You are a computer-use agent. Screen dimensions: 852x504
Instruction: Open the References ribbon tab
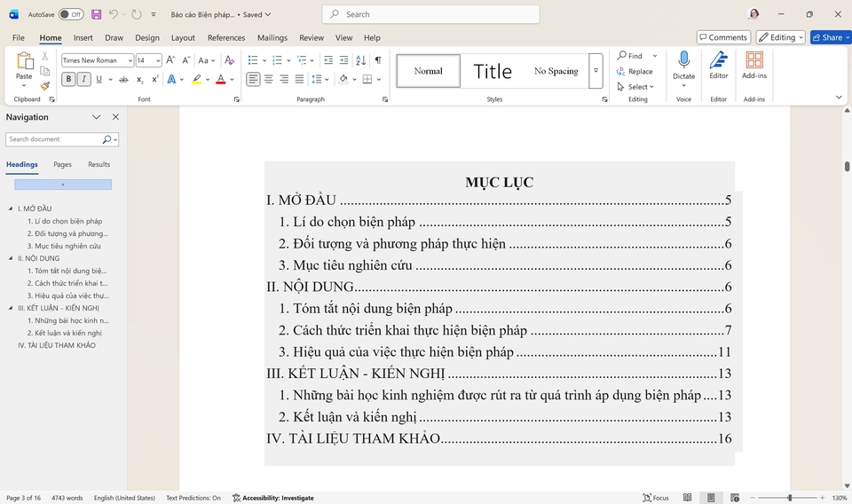226,38
